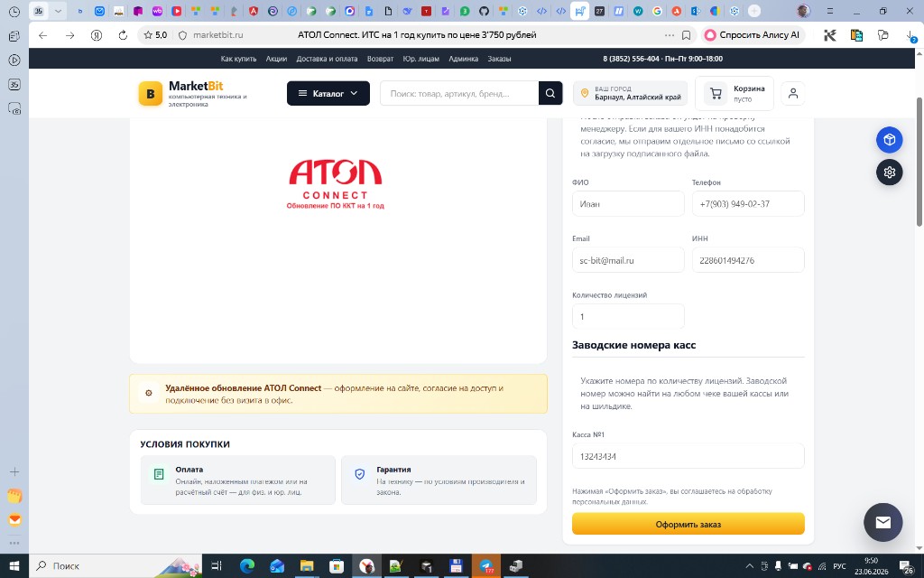Open the three-dots address bar menu
Image resolution: width=924 pixels, height=578 pixels.
(670, 35)
